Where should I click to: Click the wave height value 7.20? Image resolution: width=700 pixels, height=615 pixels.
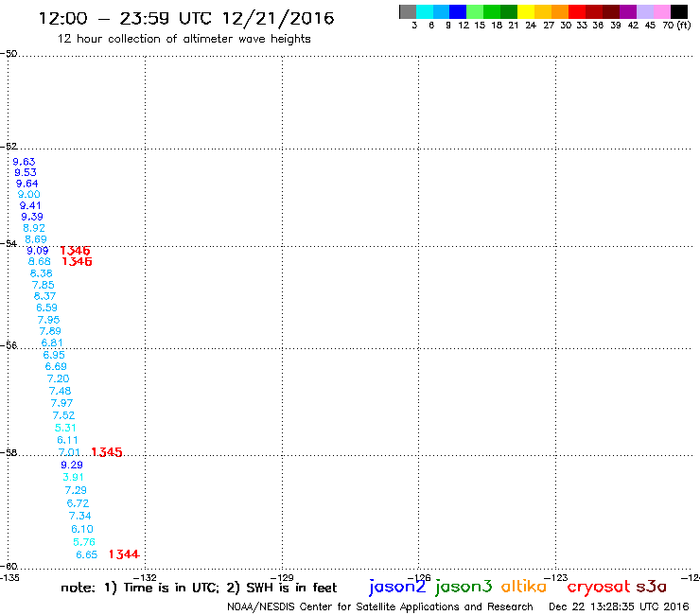(x=59, y=378)
